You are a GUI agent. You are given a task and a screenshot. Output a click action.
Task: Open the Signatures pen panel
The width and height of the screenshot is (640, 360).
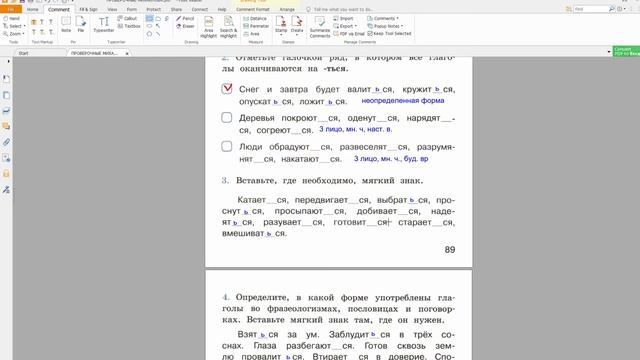pyautogui.click(x=6, y=190)
